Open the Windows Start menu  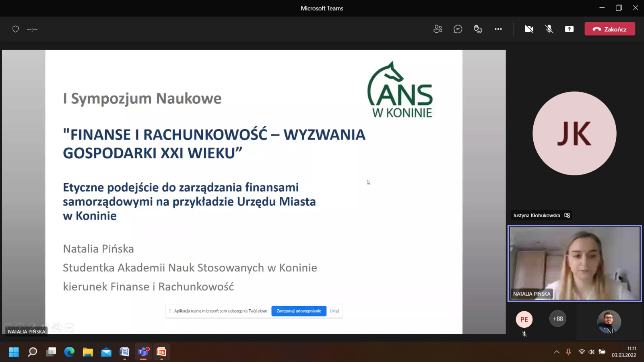coord(14,352)
